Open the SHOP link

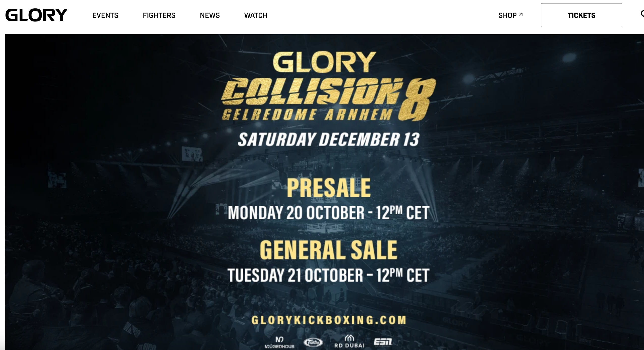(507, 15)
